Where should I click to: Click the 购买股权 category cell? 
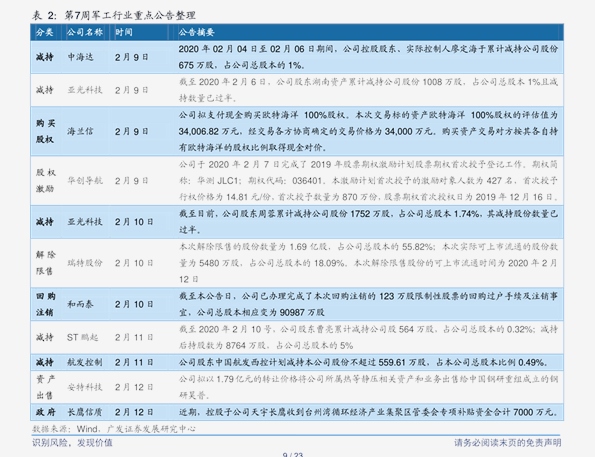[46, 131]
